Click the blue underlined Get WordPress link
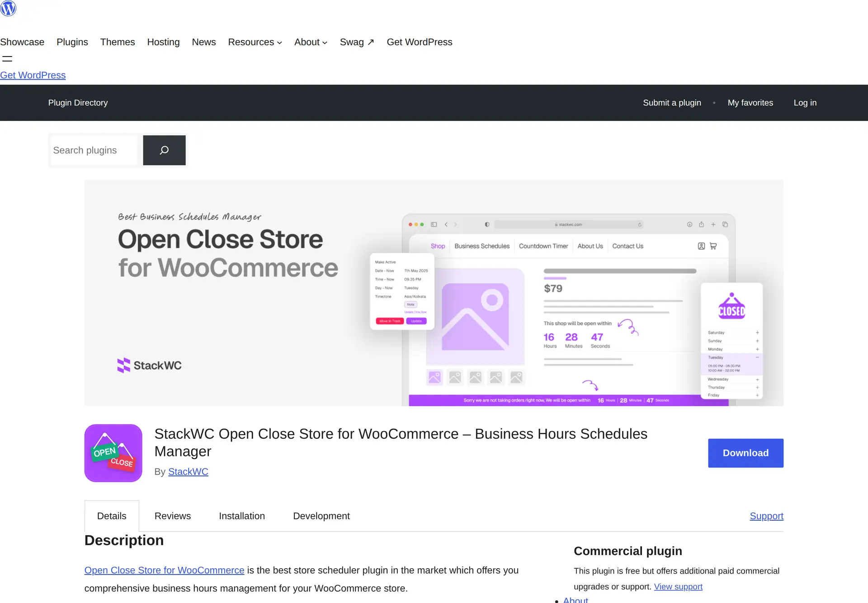The width and height of the screenshot is (868, 603). pos(33,75)
